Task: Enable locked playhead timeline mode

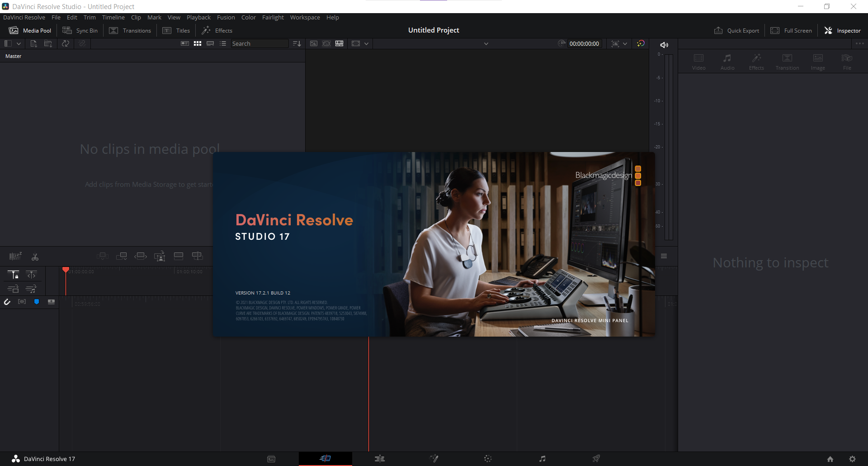Action: (13, 275)
